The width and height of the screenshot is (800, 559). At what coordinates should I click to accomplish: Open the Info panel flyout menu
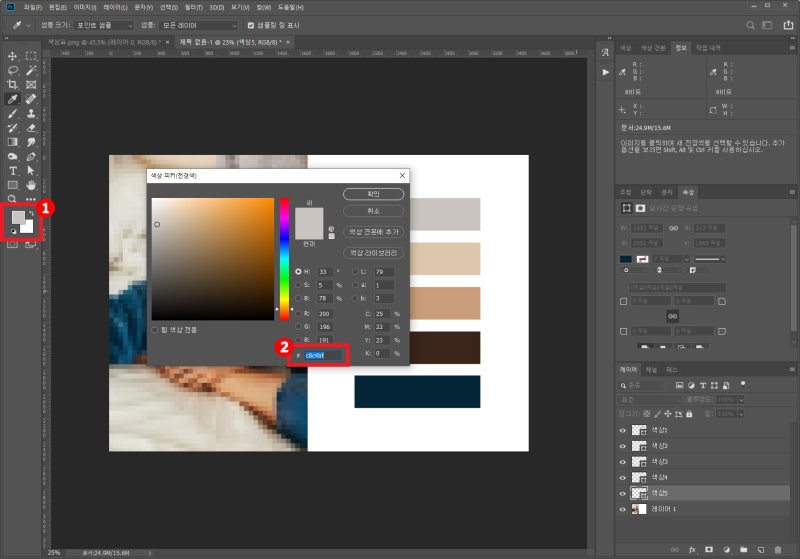point(792,48)
